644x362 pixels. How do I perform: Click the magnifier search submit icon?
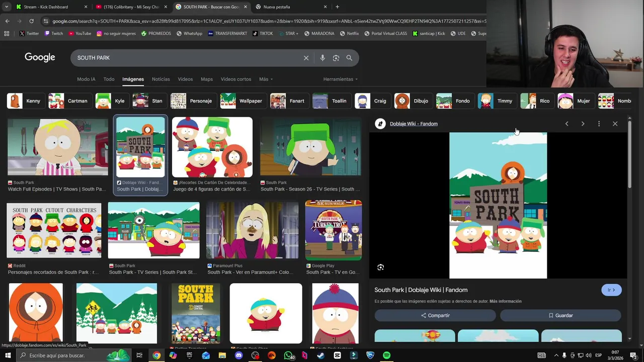349,58
